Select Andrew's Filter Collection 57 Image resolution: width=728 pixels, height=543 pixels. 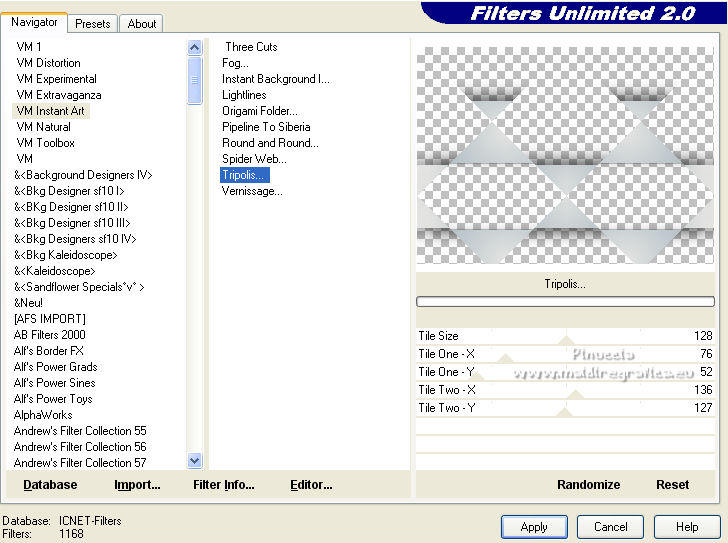(x=80, y=463)
